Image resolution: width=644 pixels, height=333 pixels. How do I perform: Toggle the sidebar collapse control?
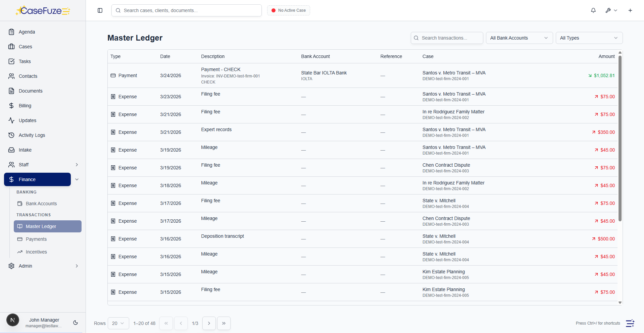click(100, 10)
